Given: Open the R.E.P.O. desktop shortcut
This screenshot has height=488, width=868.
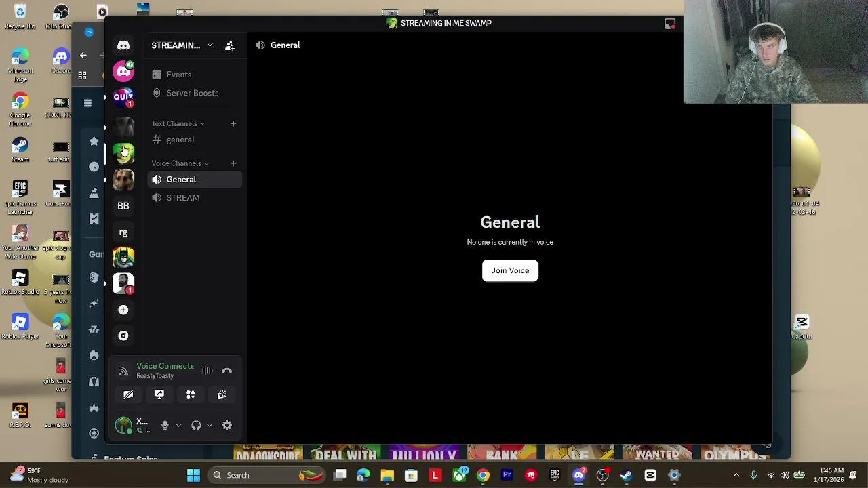Looking at the screenshot, I should tap(20, 415).
